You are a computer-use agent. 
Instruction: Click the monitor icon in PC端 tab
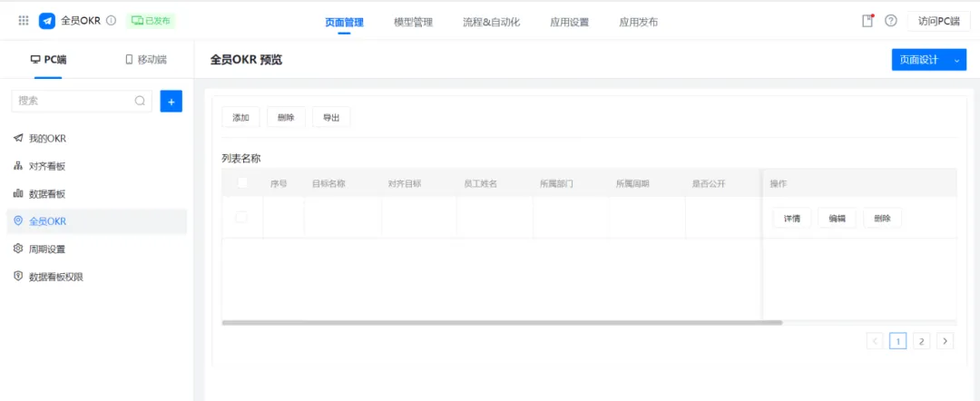[35, 60]
